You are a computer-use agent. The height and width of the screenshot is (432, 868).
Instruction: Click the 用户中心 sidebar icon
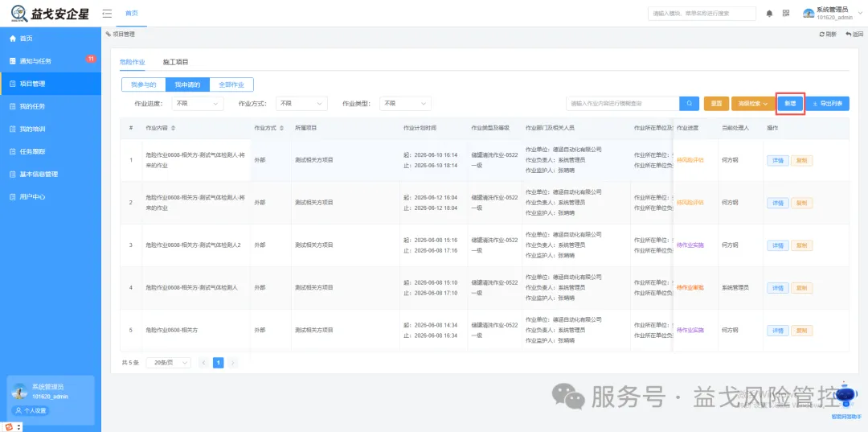(13, 196)
